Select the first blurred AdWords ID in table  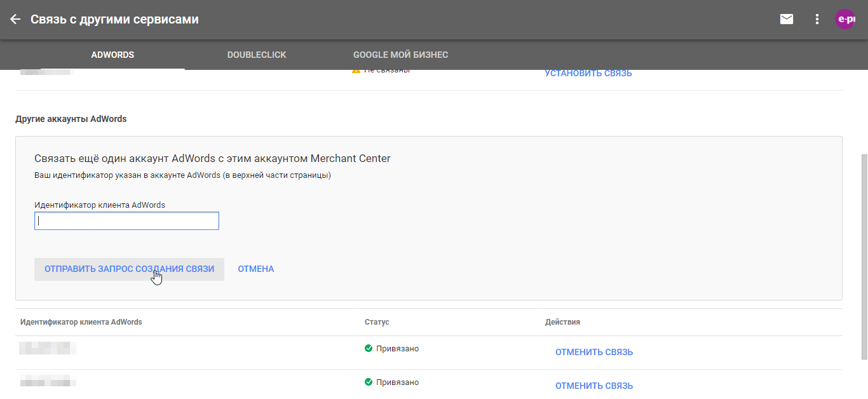click(x=48, y=348)
